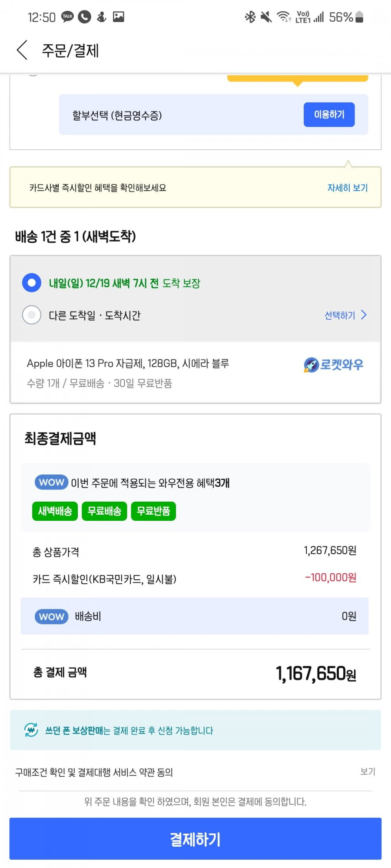Tap the KakaoTalk notification icon in status bar
The image size is (391, 868).
point(67,17)
